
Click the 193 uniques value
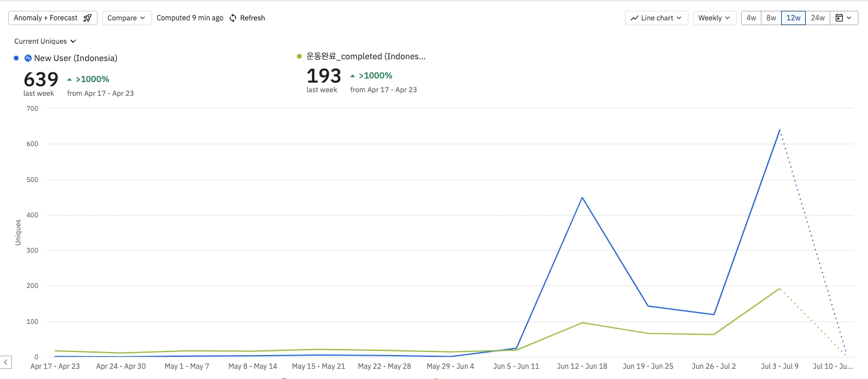pos(324,76)
